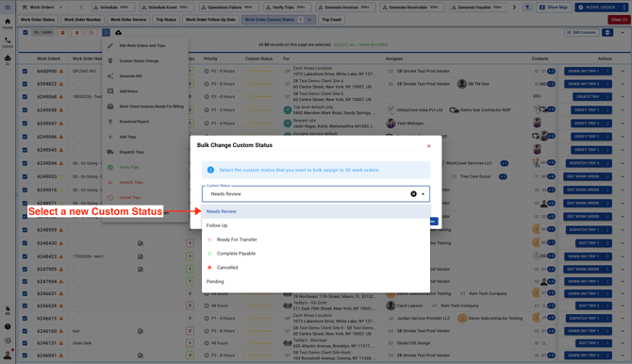This screenshot has height=364, width=632.
Task: Expand row 6394822 with chevron
Action: click(x=623, y=84)
